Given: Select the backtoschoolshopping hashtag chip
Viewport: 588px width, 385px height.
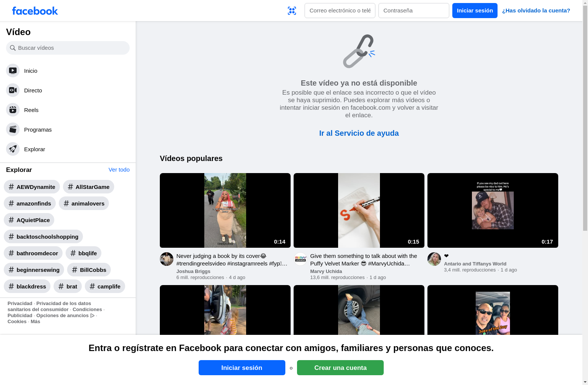Looking at the screenshot, I should coord(43,236).
